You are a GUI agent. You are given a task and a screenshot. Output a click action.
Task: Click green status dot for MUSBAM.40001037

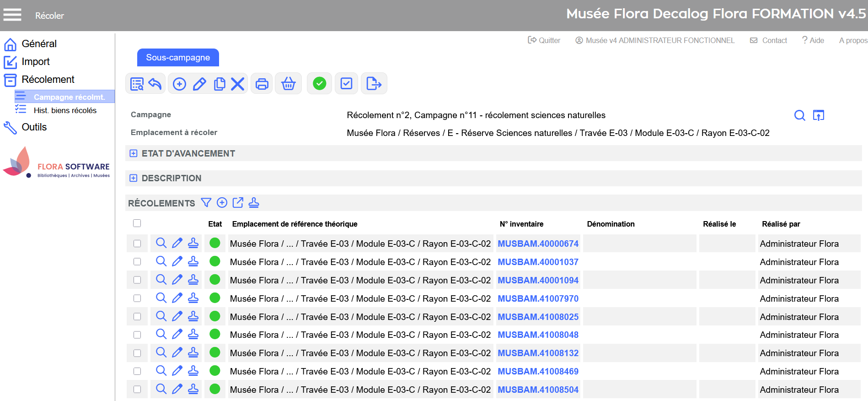[x=215, y=261]
